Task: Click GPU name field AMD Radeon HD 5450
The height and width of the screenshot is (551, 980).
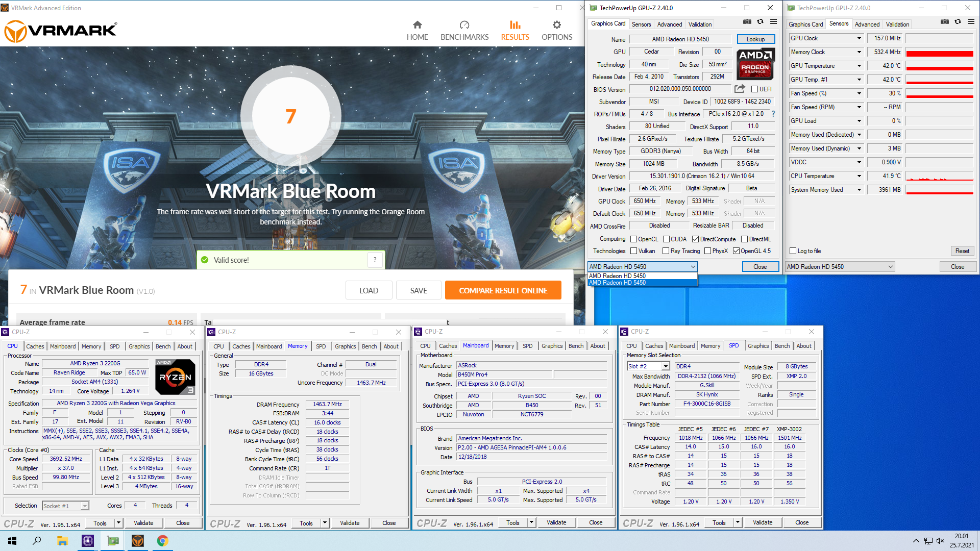Action: click(x=680, y=39)
